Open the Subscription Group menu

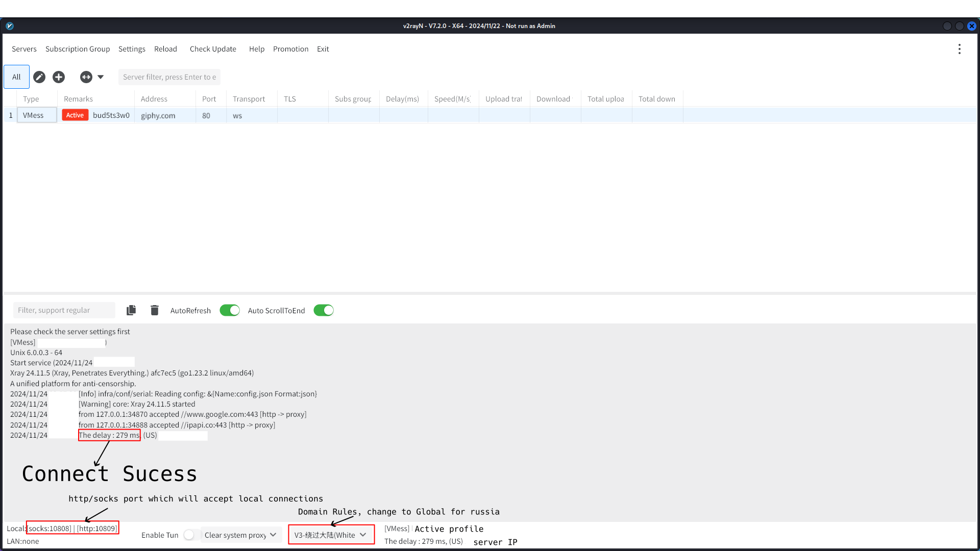tap(78, 49)
